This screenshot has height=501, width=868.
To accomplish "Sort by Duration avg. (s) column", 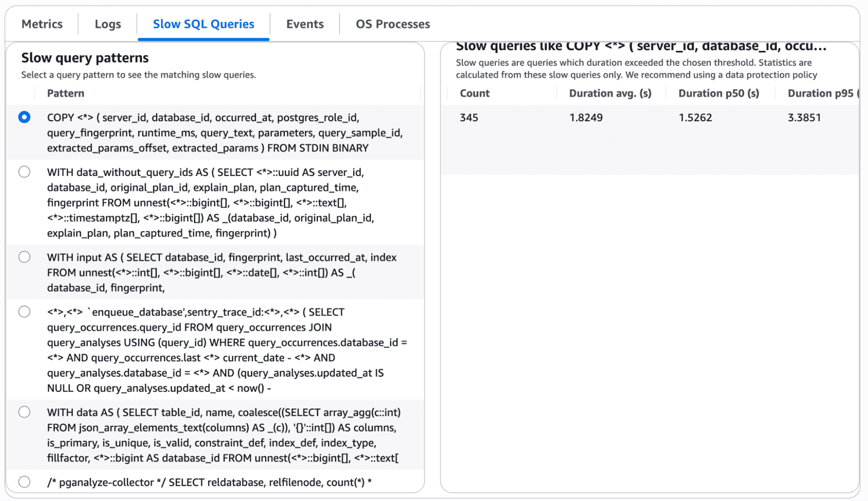I will (610, 93).
